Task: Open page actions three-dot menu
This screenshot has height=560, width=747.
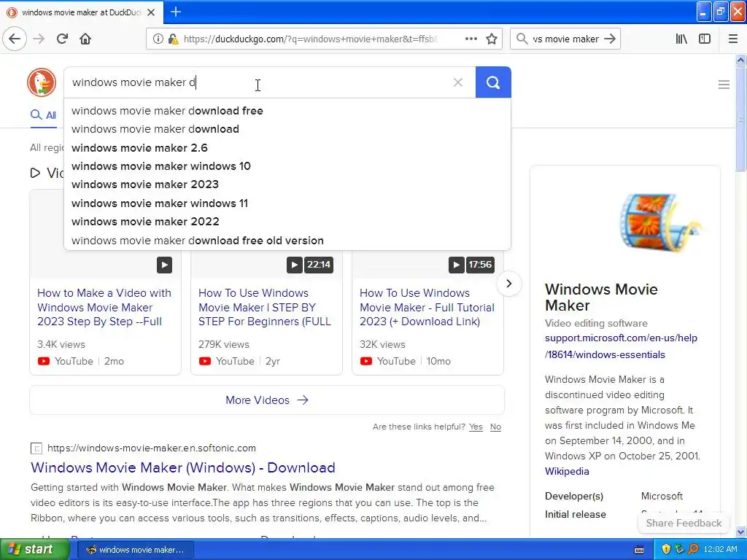Action: click(471, 39)
